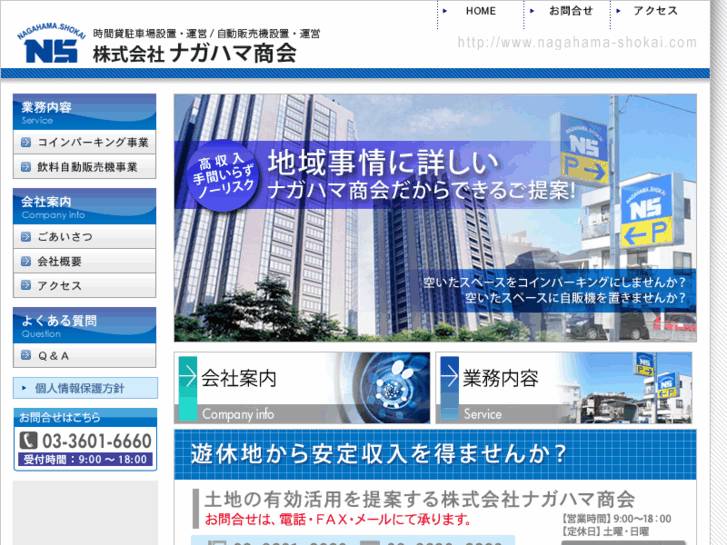Open お問合せ in top navigation
The image size is (727, 545).
[x=571, y=11]
